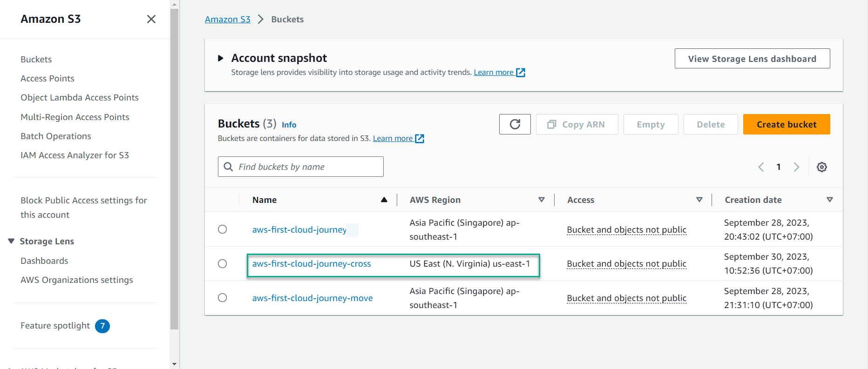Open View Storage Lens dashboard
The width and height of the screenshot is (868, 369).
pos(752,59)
